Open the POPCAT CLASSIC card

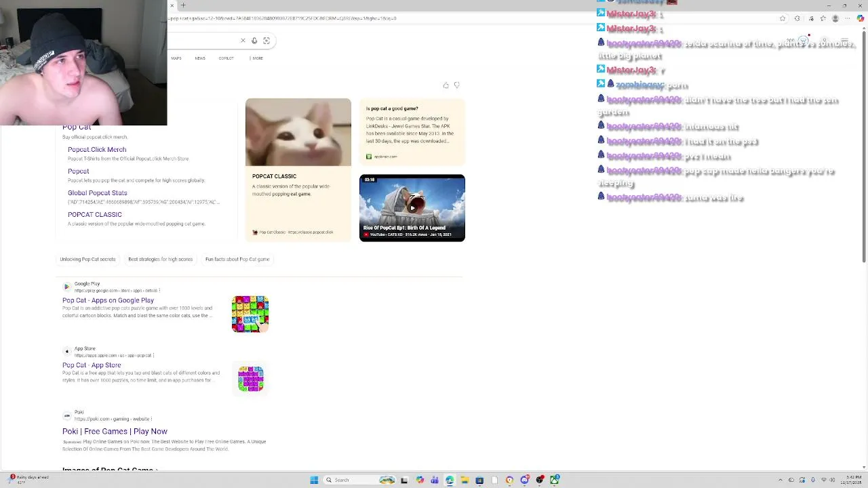point(298,203)
